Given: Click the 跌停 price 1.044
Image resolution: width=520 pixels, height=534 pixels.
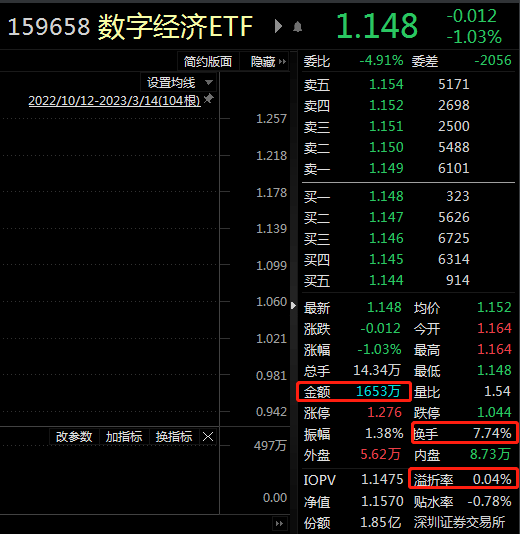Looking at the screenshot, I should [494, 412].
